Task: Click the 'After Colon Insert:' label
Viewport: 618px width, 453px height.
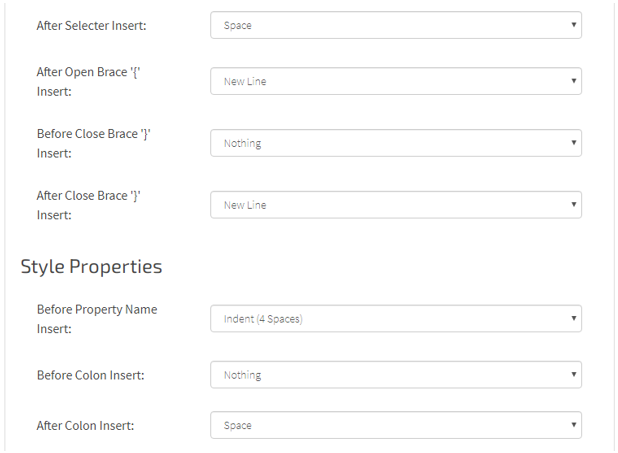Action: (x=86, y=425)
